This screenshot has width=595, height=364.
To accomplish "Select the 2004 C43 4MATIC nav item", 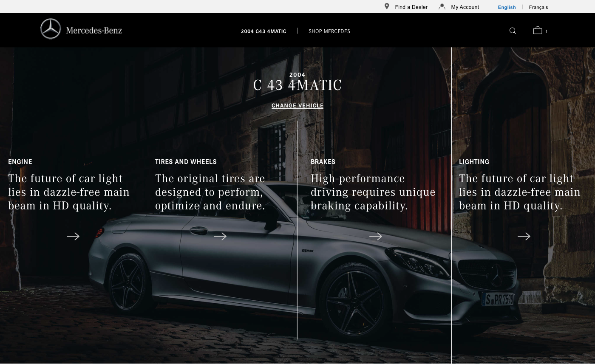I will 263,31.
